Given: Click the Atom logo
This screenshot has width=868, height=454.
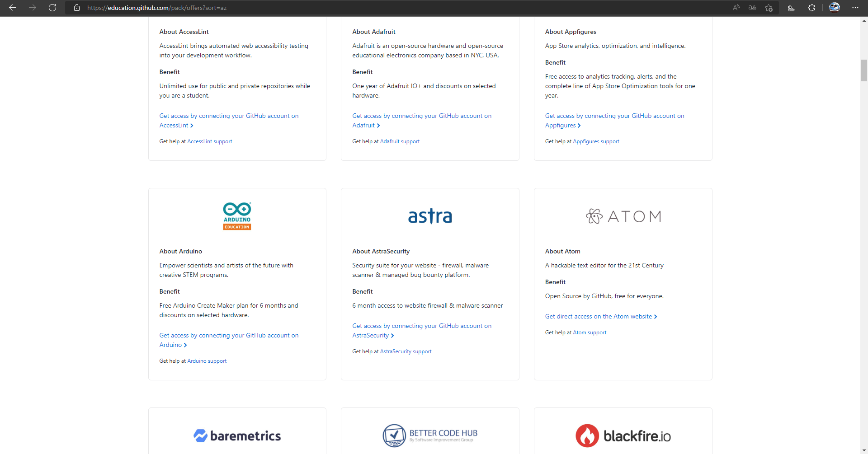Looking at the screenshot, I should coord(623,216).
